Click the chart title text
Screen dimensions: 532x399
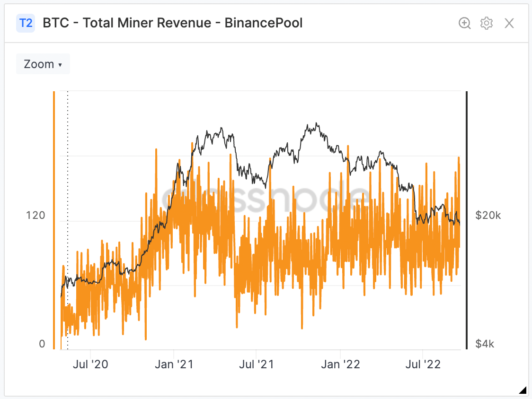[x=172, y=23]
